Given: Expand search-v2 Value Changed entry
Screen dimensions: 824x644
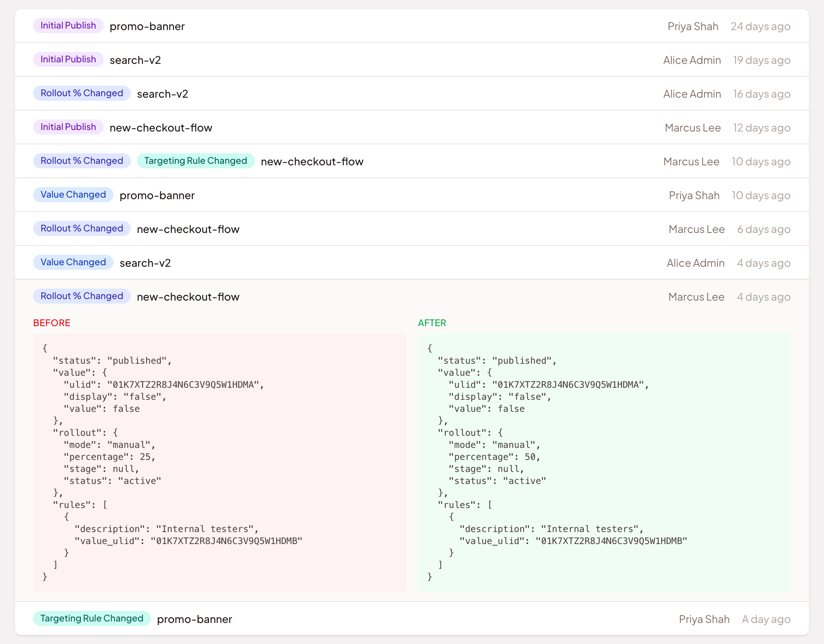Looking at the screenshot, I should click(412, 263).
